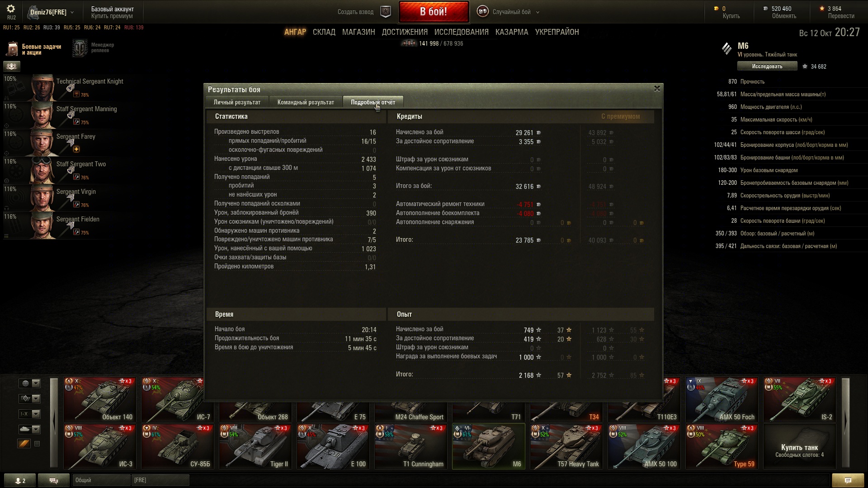Click the notification icon at bottom right

point(848,480)
